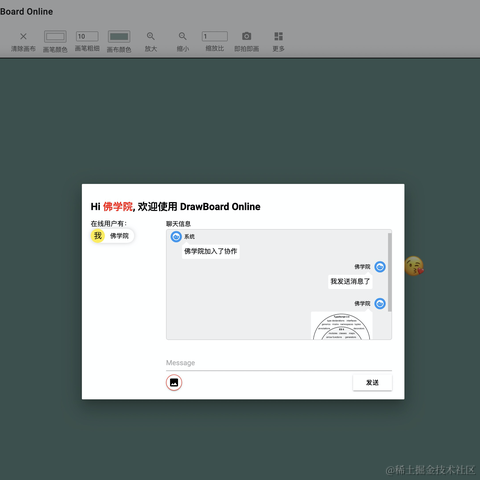Click the avatar beside 我发送消息了 sender
Viewport: 480px width, 480px height.
(380, 267)
